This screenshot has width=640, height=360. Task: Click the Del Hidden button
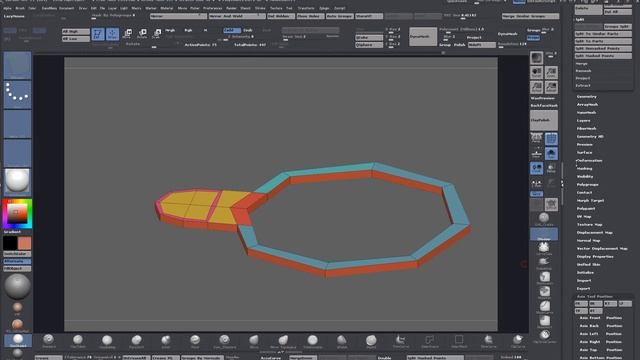tap(281, 16)
